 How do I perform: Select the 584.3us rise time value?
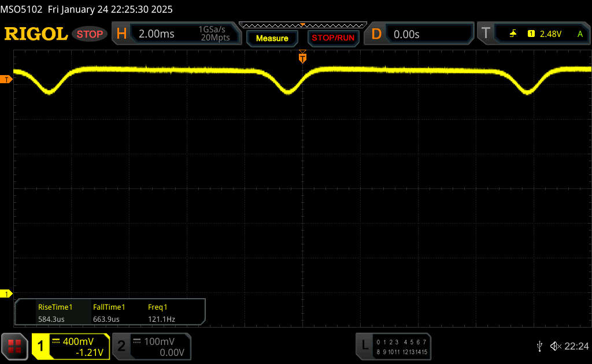(51, 319)
